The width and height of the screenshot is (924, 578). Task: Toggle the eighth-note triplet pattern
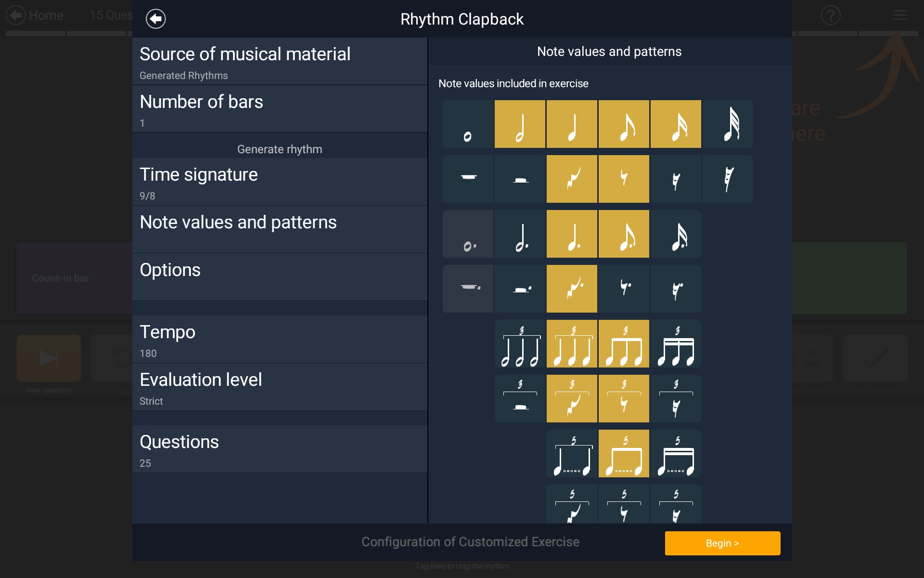point(624,344)
